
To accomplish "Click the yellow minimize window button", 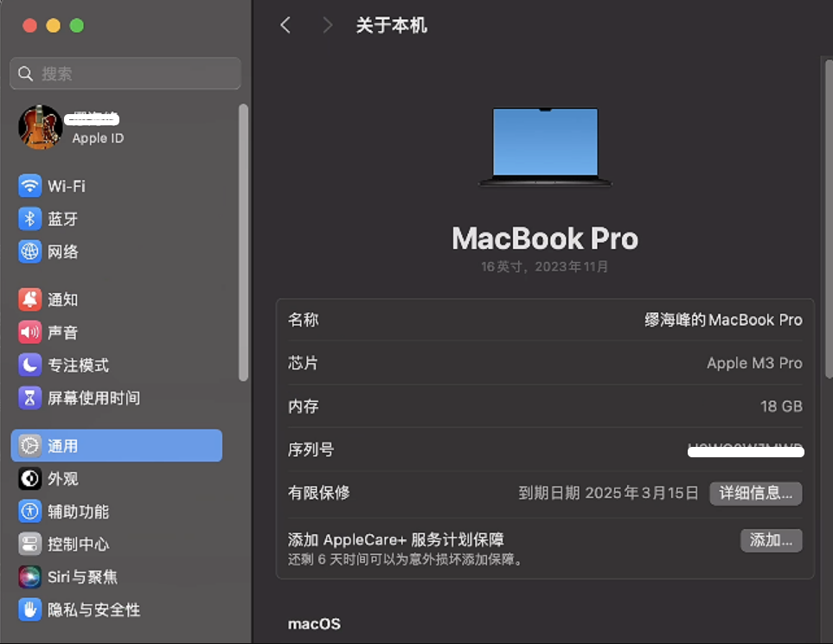I will click(53, 25).
